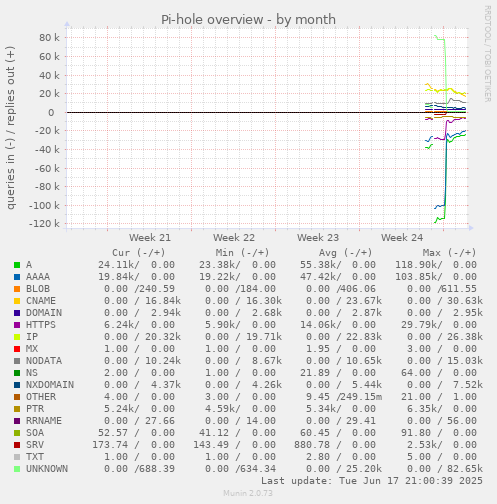Click the AAAA row average value 47.42k

tap(319, 277)
